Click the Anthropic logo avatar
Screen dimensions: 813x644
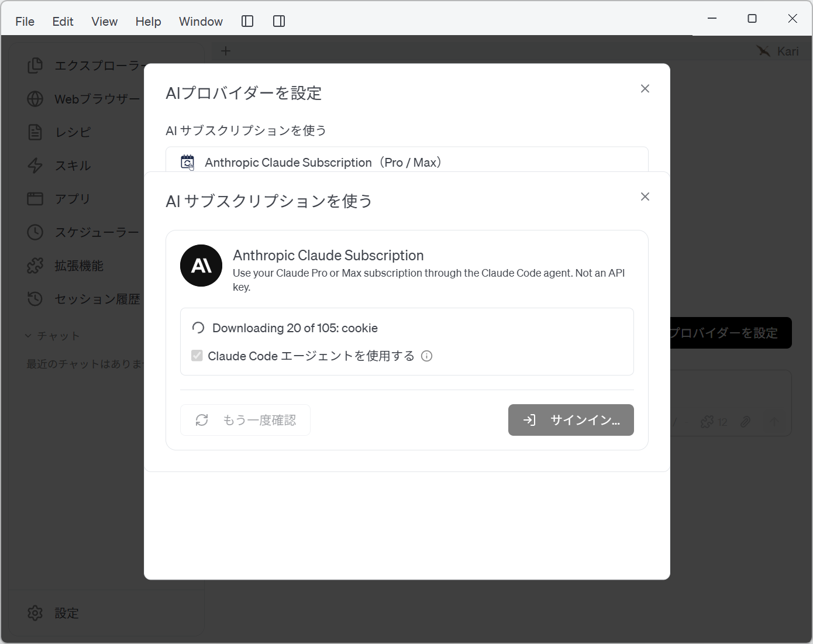coord(201,266)
